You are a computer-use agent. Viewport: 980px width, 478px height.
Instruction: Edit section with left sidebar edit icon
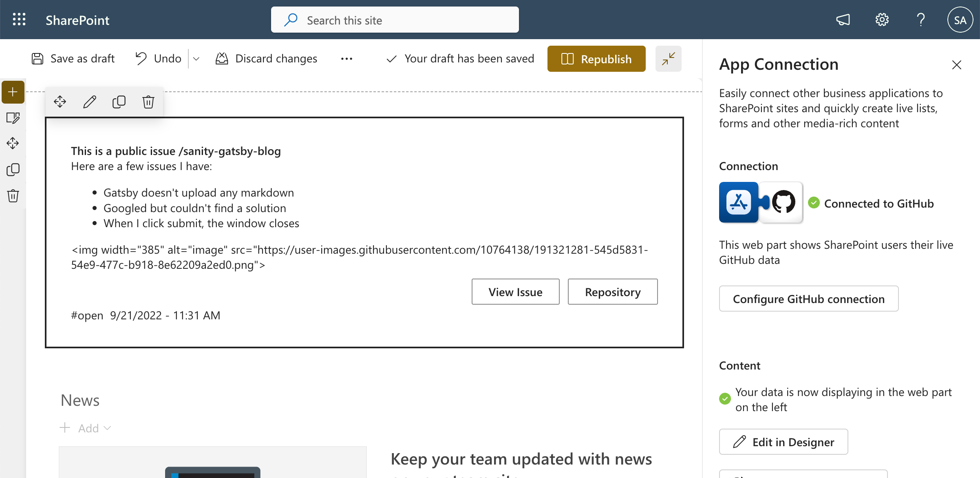(13, 118)
